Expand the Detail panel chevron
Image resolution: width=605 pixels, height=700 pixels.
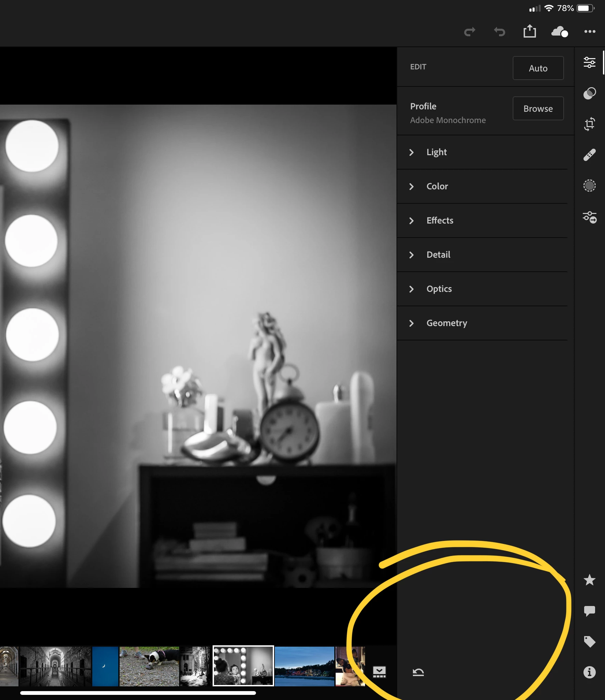[412, 255]
